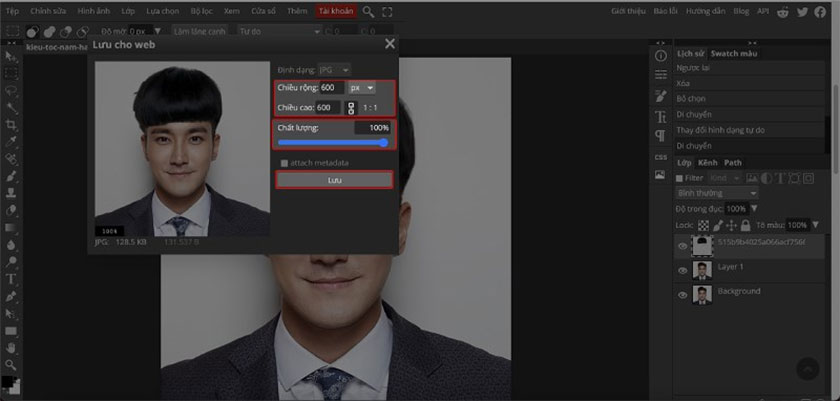Select the Pen tool
Viewport: 840px width, 401px height.
[x=11, y=296]
